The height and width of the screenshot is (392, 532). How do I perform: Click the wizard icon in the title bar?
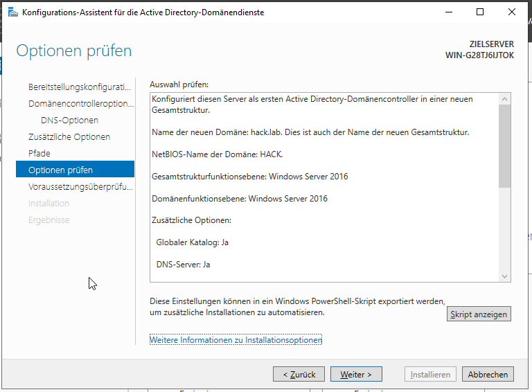pyautogui.click(x=13, y=12)
